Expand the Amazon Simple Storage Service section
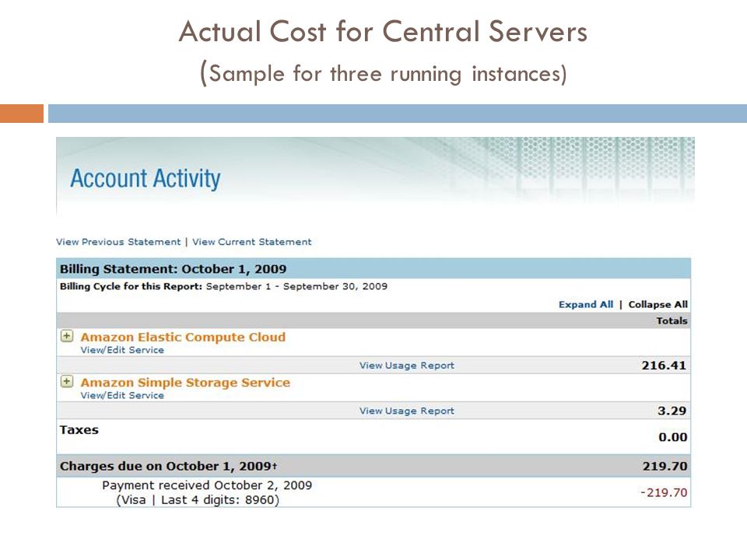 point(67,381)
